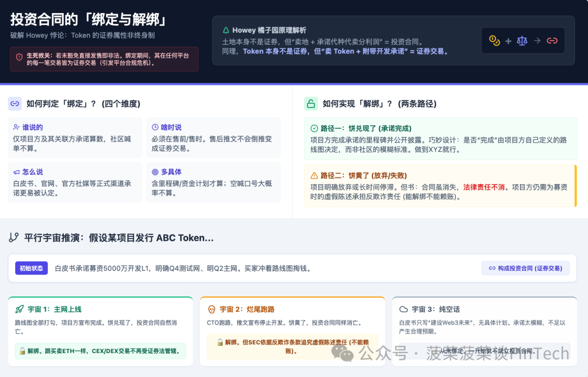
Task: Click the cloud icon for 宇宙 3
Action: coord(403,309)
